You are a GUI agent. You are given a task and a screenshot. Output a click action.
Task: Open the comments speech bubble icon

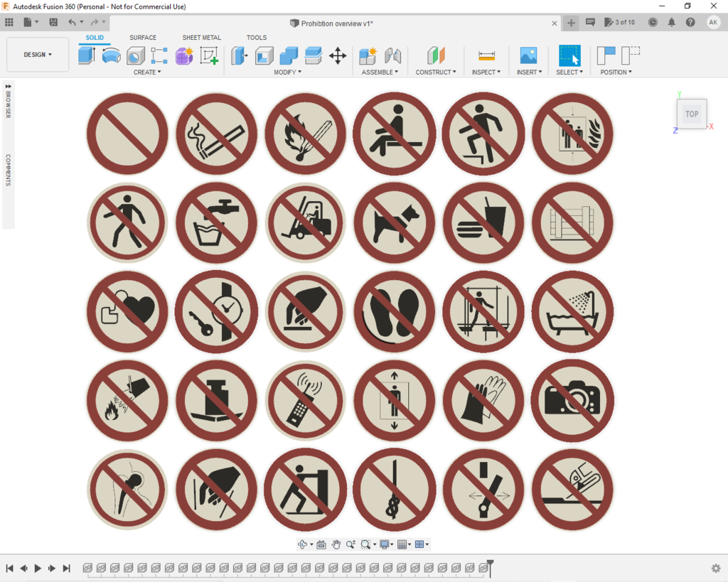[590, 22]
